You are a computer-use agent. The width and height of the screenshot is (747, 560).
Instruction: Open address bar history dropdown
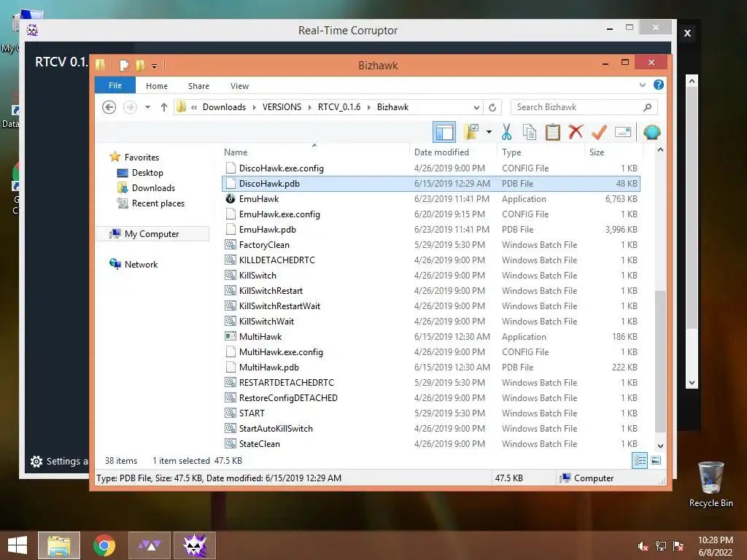(476, 107)
